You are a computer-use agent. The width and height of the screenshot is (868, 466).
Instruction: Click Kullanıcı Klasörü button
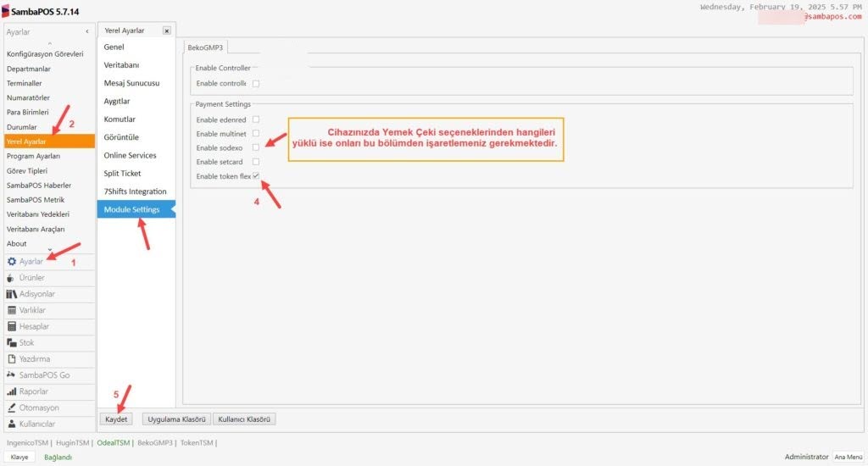pyautogui.click(x=244, y=419)
